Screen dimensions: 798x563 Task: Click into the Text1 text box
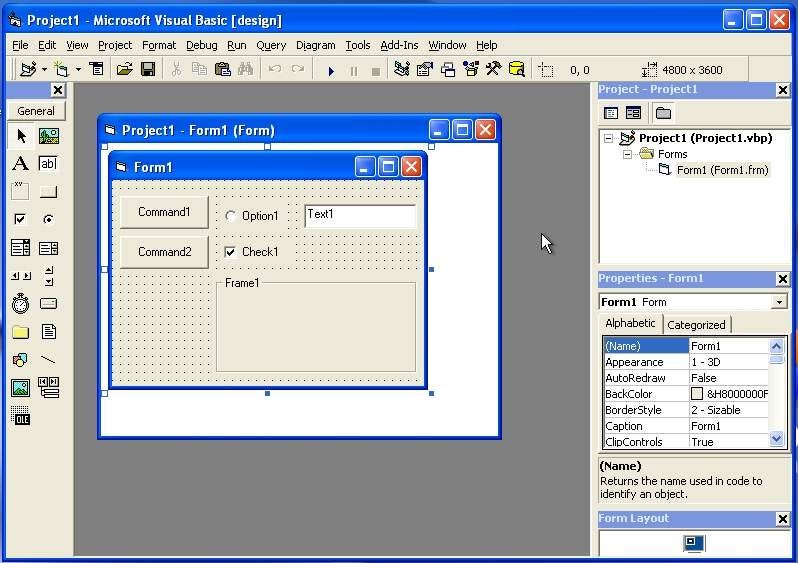360,216
